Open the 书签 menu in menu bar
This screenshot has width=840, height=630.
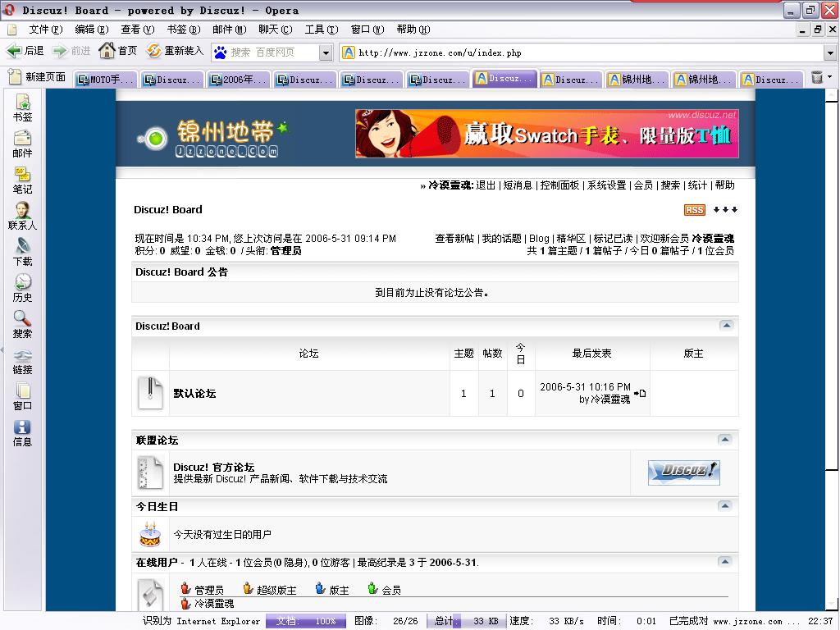click(x=184, y=30)
